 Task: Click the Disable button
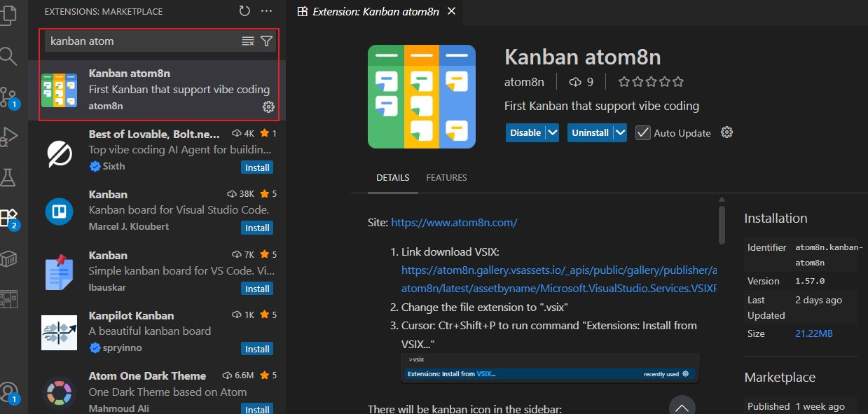point(525,132)
